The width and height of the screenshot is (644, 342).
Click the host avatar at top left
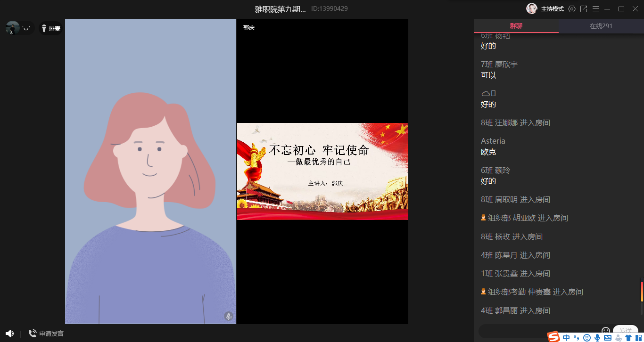coord(13,28)
